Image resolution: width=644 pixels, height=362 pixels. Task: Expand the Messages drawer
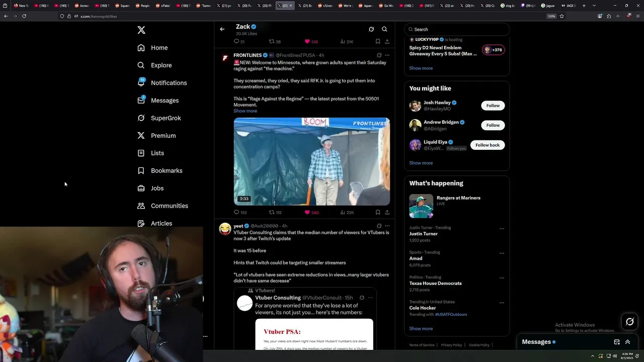tap(627, 342)
